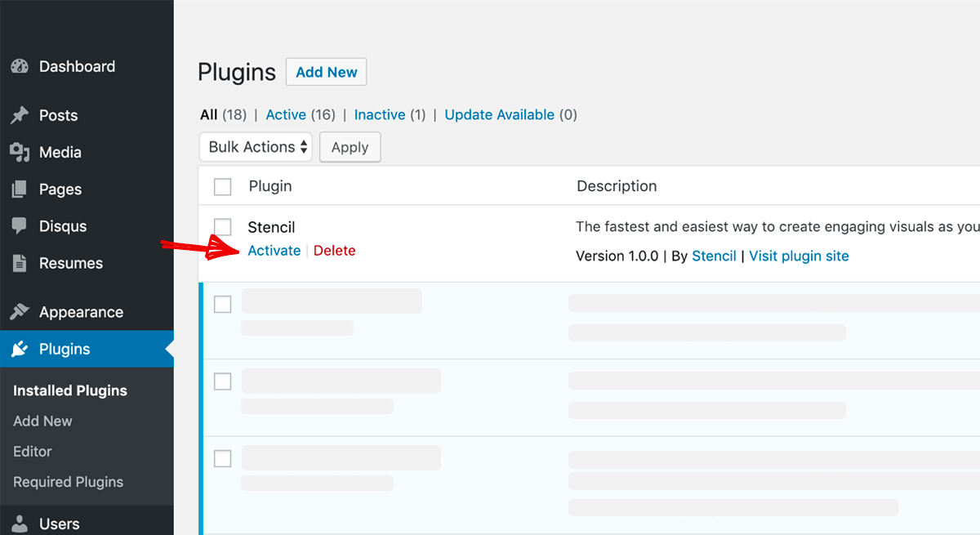Toggle the select-all checkbox in table header

pos(223,187)
